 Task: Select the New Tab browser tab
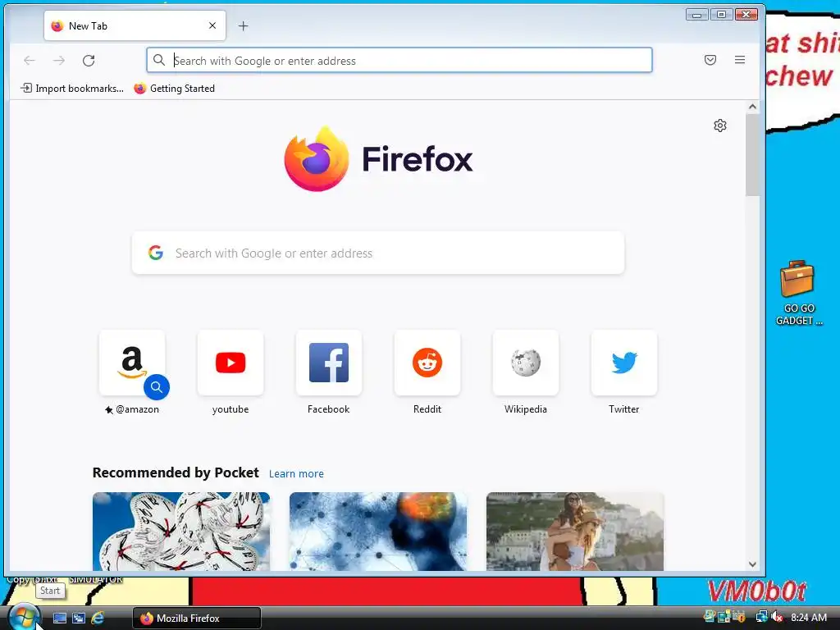135,25
